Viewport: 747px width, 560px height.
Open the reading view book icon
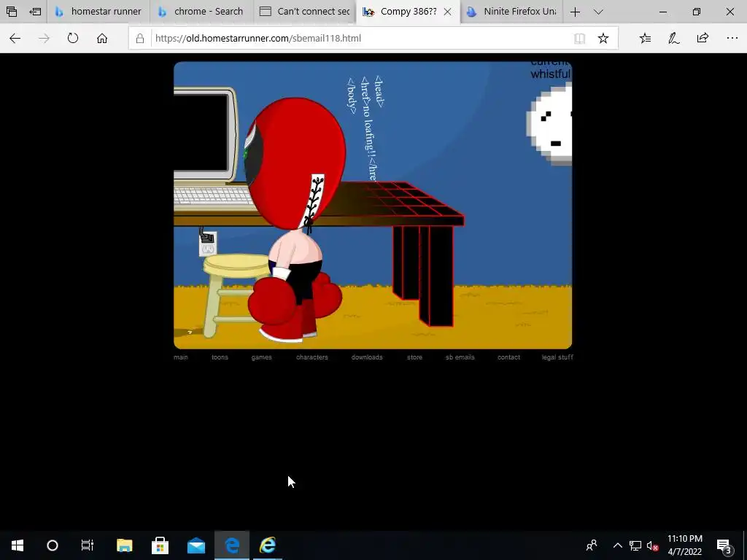click(x=579, y=39)
